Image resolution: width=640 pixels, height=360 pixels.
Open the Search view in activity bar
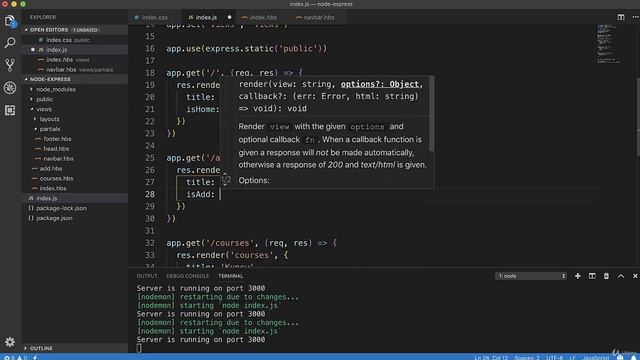(10, 42)
